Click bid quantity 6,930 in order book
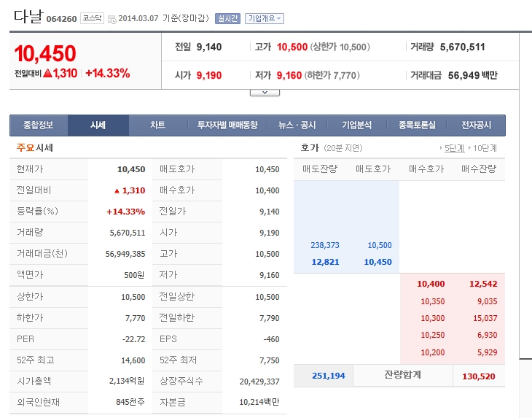Image resolution: width=532 pixels, height=418 pixels. coord(488,335)
